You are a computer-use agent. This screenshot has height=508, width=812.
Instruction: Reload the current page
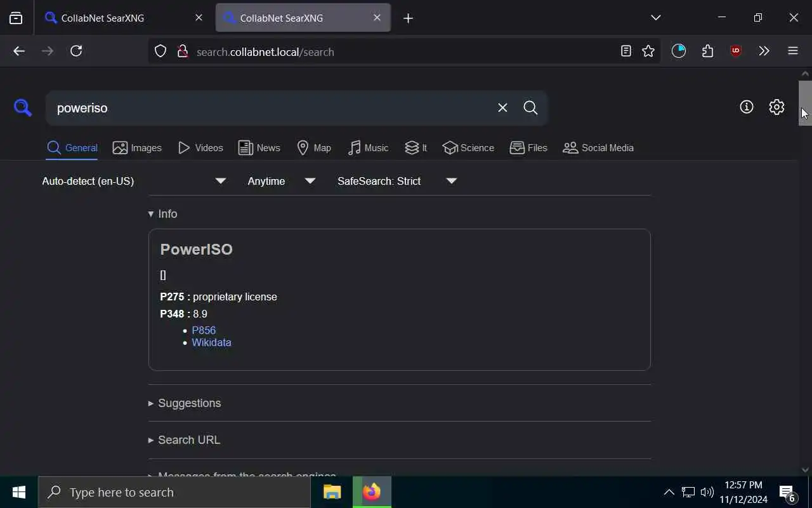(76, 51)
